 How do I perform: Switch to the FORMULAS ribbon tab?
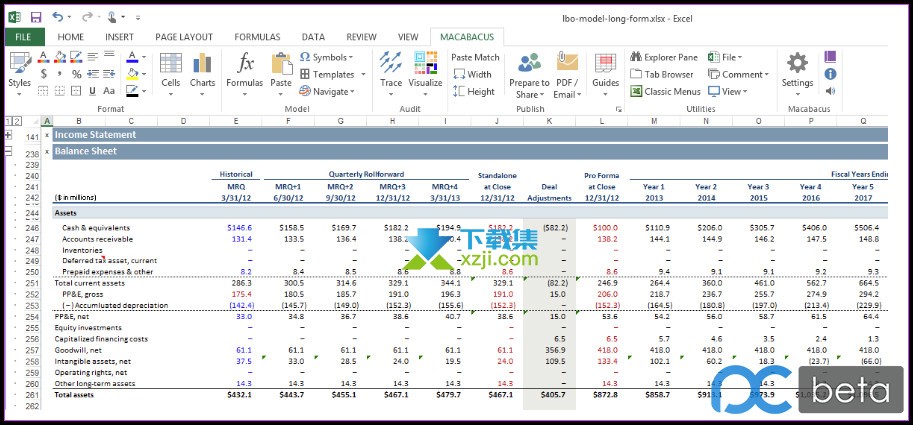pos(257,37)
